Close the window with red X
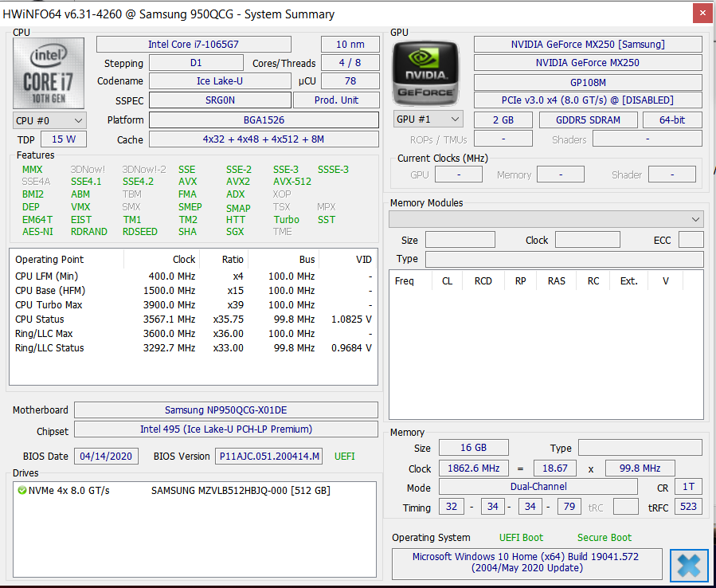Viewport: 716px width, 588px height. pyautogui.click(x=702, y=14)
